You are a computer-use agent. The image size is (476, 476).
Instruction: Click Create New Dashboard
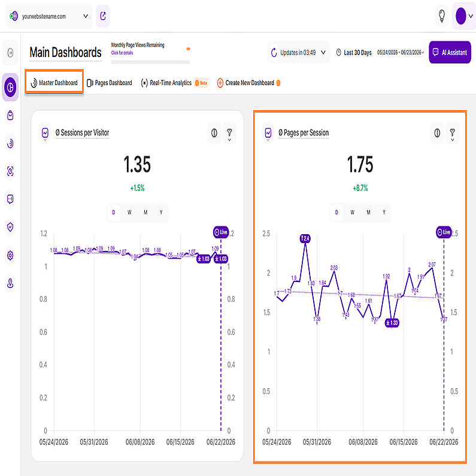click(250, 83)
